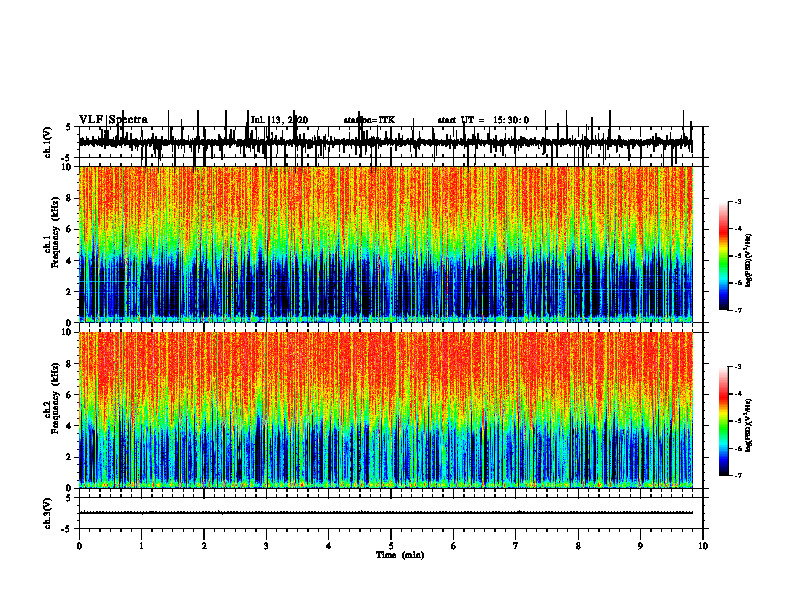The height and width of the screenshot is (612, 792).
Task: Click the ch.1 spectrogram color bar
Action: tap(723, 255)
